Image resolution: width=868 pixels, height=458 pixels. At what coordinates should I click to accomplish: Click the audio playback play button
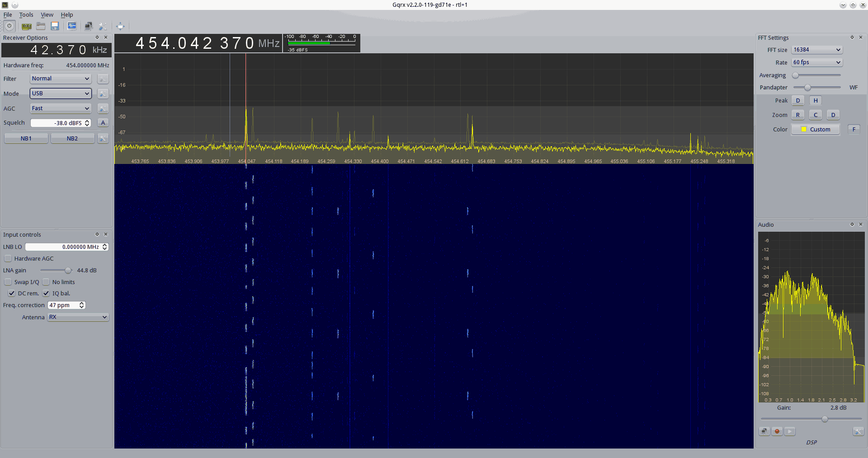[x=790, y=431]
